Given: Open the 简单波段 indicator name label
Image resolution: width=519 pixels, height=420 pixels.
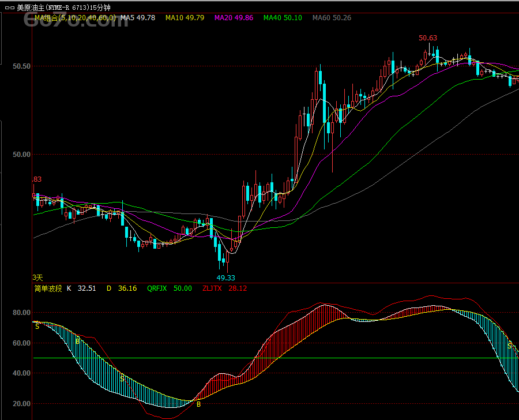Looking at the screenshot, I should click(x=48, y=288).
